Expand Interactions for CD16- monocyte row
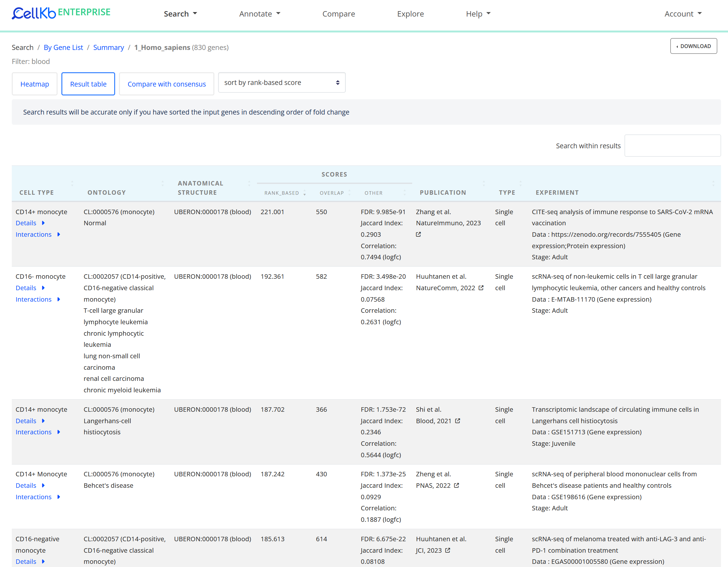The image size is (728, 567). [38, 299]
